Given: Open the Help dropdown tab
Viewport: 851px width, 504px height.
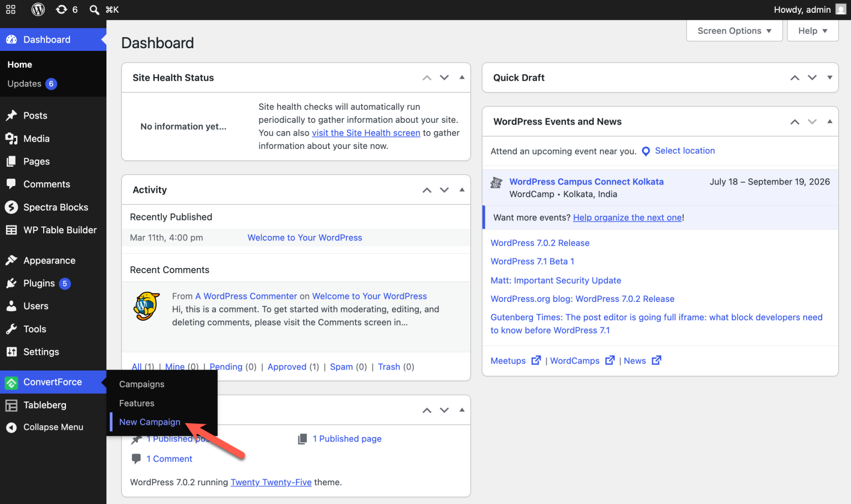Looking at the screenshot, I should 813,31.
